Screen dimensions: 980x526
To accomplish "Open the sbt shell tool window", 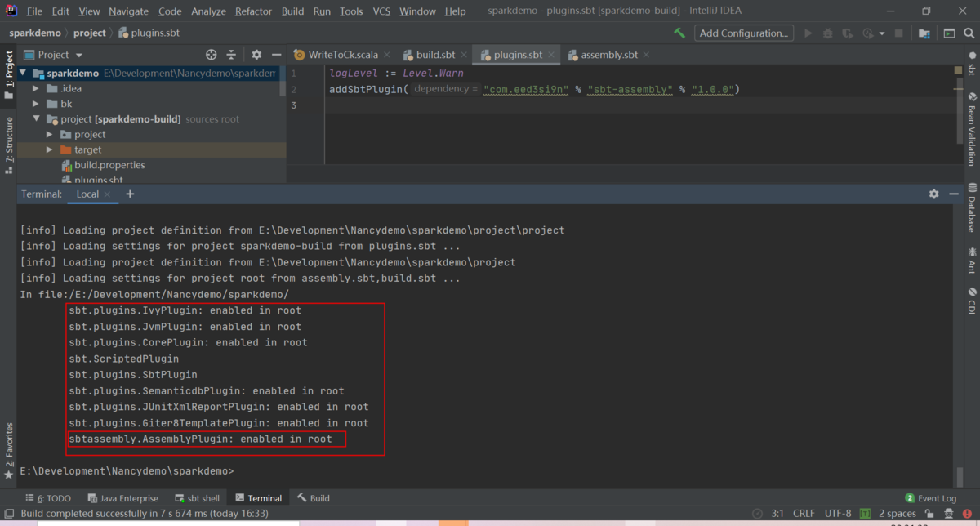I will click(x=197, y=498).
